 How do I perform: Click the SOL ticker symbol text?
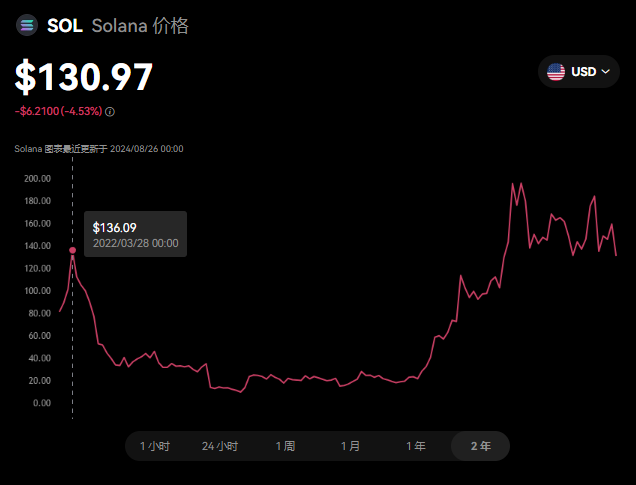tap(65, 26)
